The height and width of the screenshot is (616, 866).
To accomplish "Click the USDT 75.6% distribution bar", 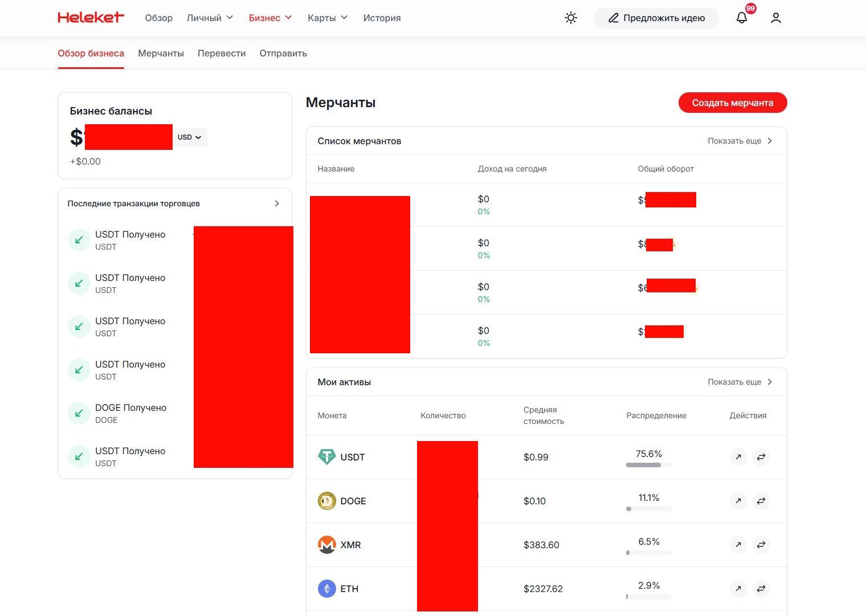I will tap(648, 464).
